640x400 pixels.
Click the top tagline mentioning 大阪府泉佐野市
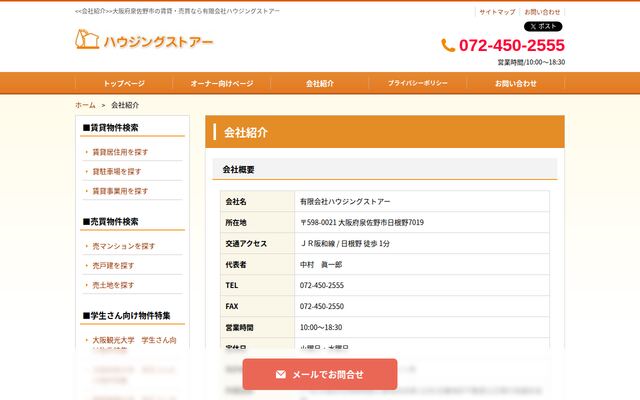(x=178, y=11)
